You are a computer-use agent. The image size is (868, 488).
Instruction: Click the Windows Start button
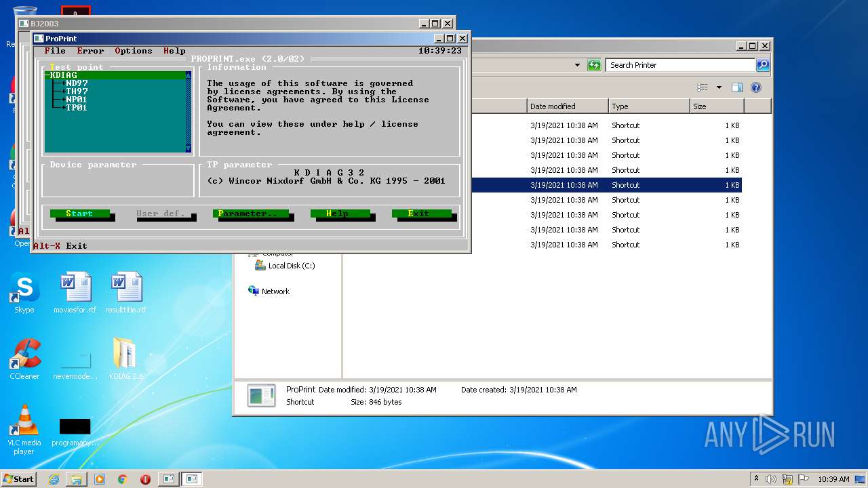click(x=19, y=479)
